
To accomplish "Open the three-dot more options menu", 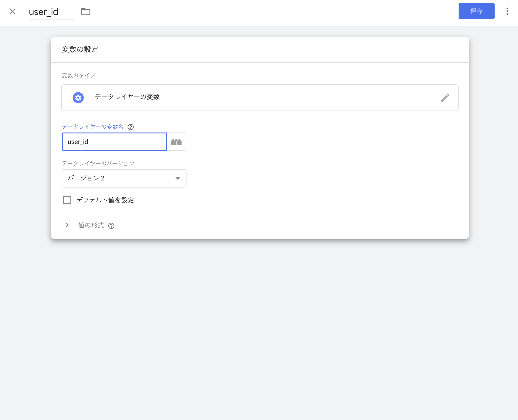I will click(507, 11).
